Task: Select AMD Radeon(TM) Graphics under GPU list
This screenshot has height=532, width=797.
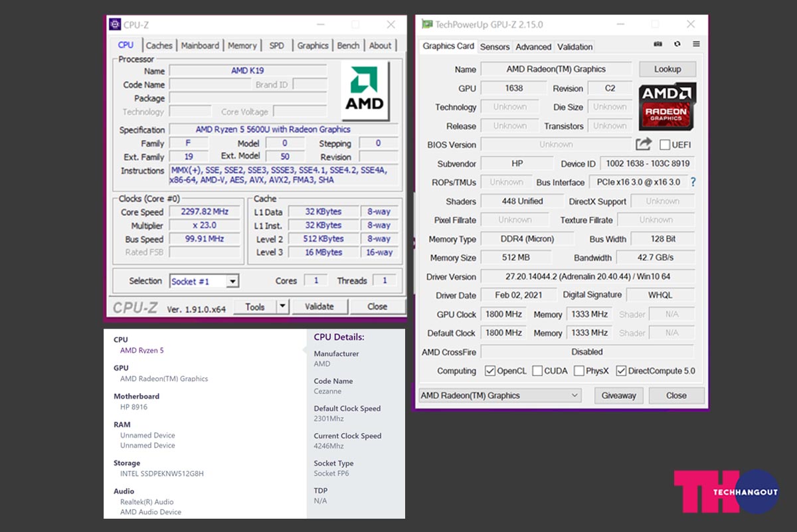Action: click(164, 379)
